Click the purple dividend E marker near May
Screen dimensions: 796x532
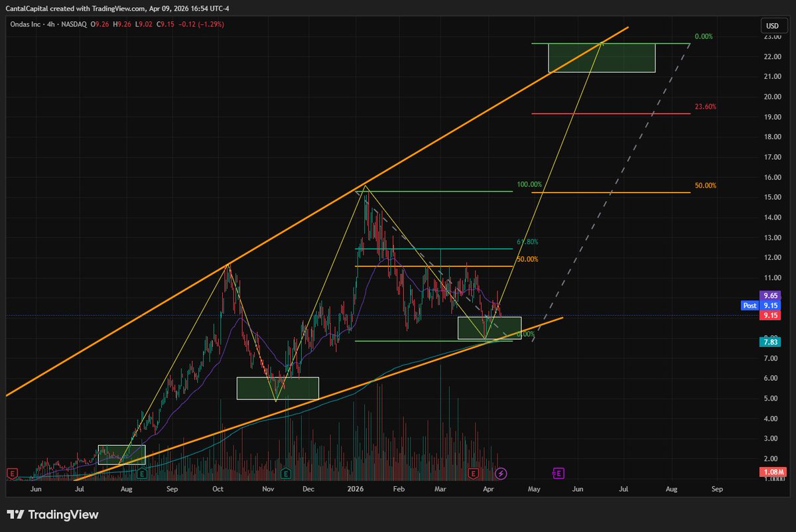tap(557, 473)
